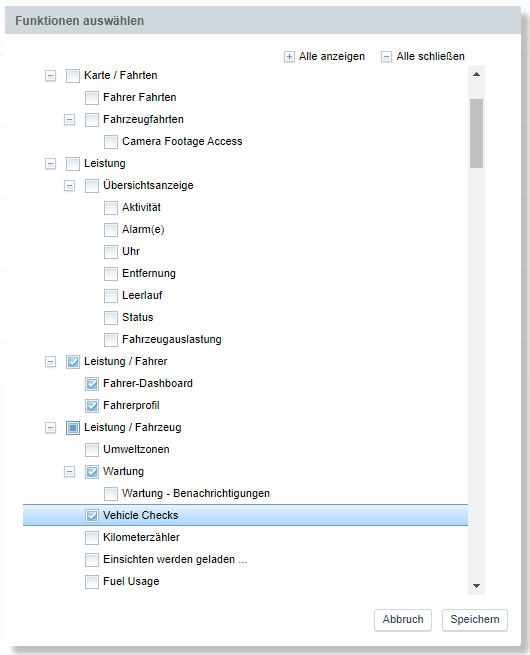Select the Fahrer-Dashboard tree label
530x655 pixels.
tap(148, 383)
